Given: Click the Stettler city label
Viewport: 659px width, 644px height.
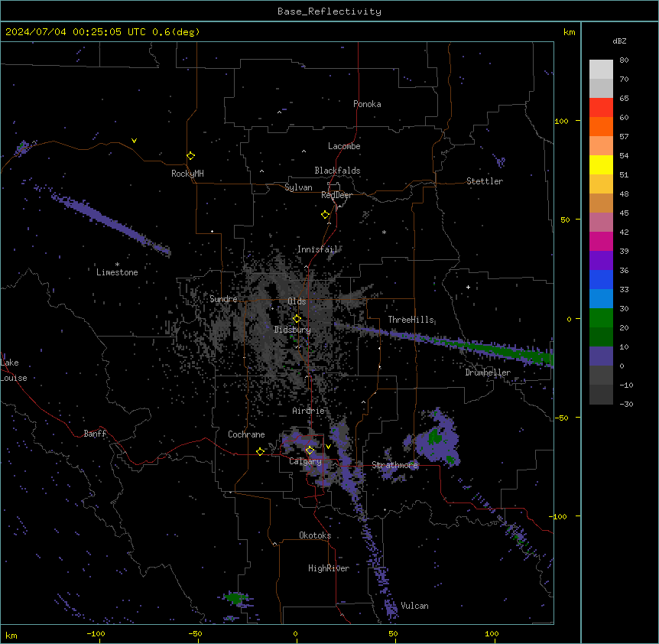Looking at the screenshot, I should pos(485,181).
